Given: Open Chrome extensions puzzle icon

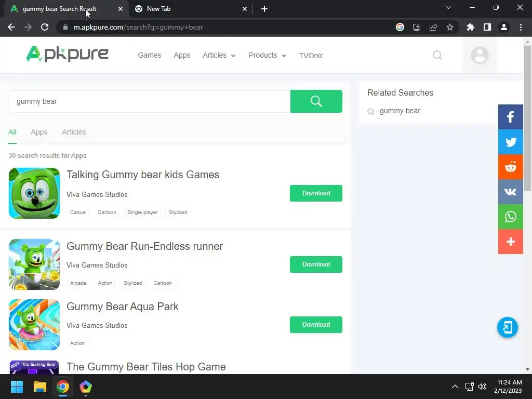Looking at the screenshot, I should pos(471,27).
